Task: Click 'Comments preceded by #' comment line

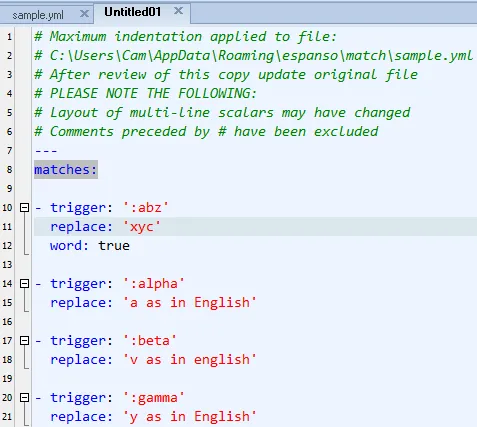Action: (x=206, y=131)
